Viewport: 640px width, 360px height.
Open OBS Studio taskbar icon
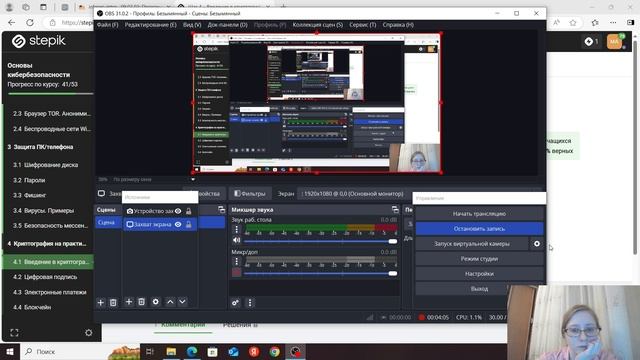[296, 351]
